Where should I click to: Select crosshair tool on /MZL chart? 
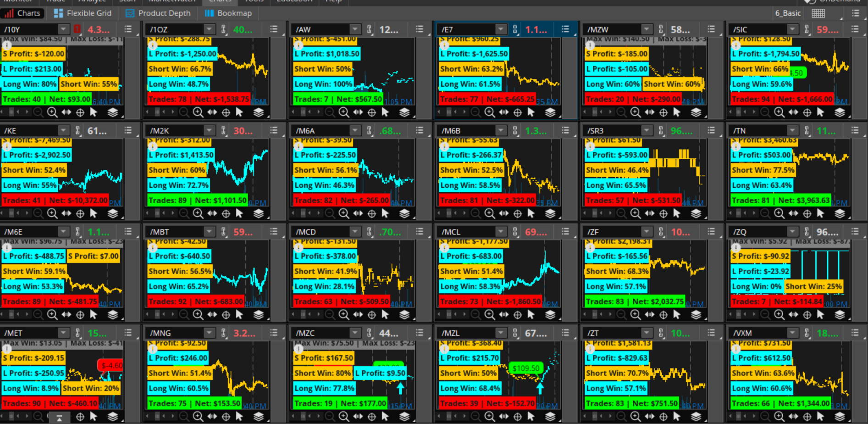click(518, 416)
